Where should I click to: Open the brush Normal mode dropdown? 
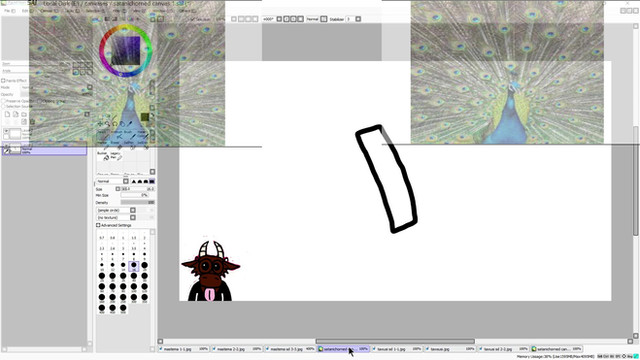(126, 181)
